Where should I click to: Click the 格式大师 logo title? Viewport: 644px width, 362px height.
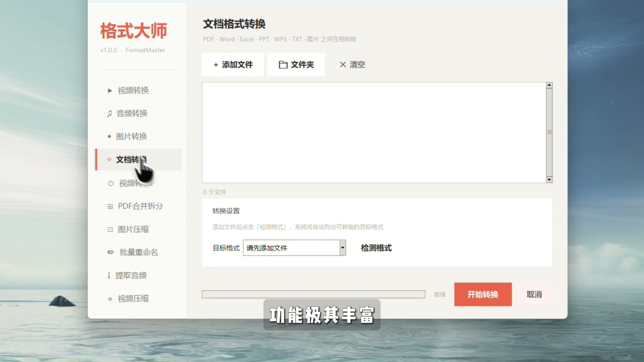(134, 31)
